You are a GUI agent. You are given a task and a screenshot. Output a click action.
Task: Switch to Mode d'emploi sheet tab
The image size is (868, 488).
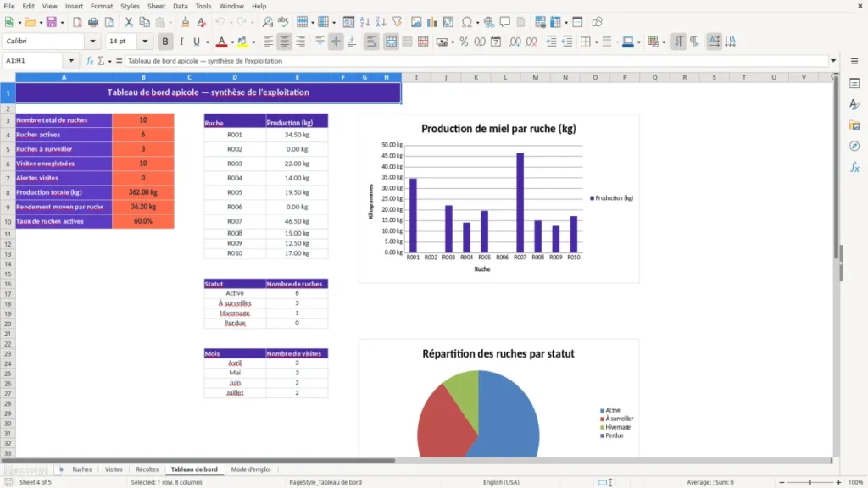coord(251,469)
